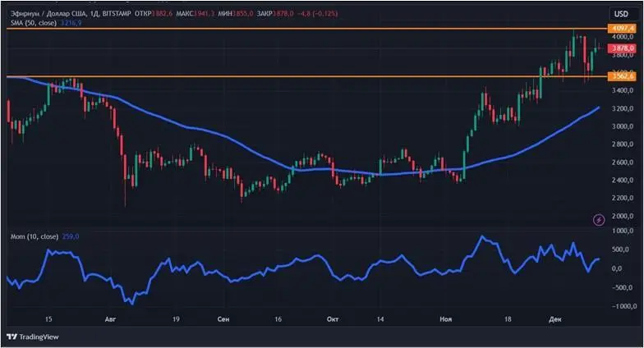Click the red 3878,0 current price label
The image size is (644, 348).
(x=620, y=49)
